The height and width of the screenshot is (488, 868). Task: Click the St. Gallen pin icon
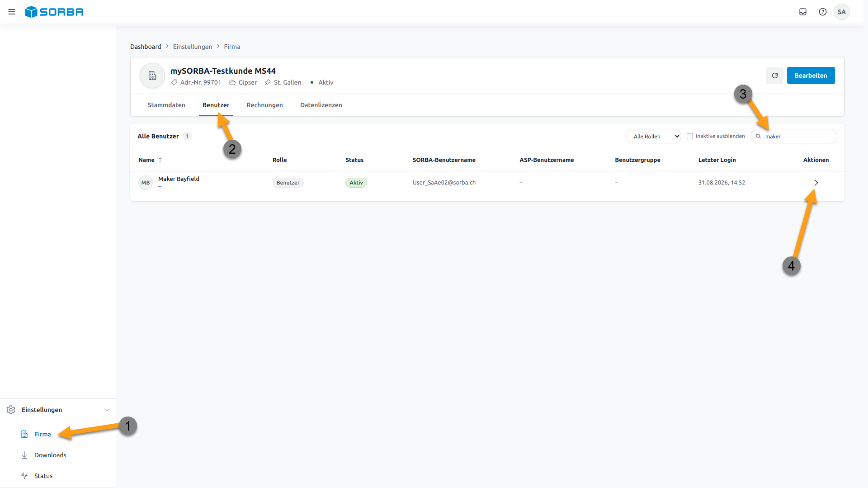coord(268,82)
